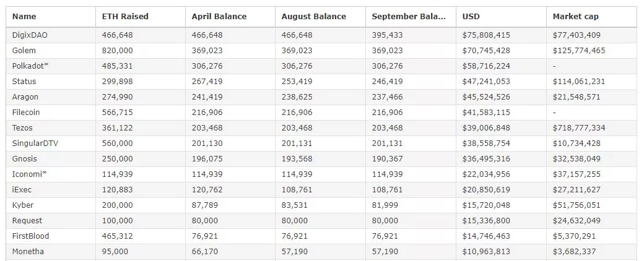
Task: Click the ETH Raised column header
Action: pos(125,17)
